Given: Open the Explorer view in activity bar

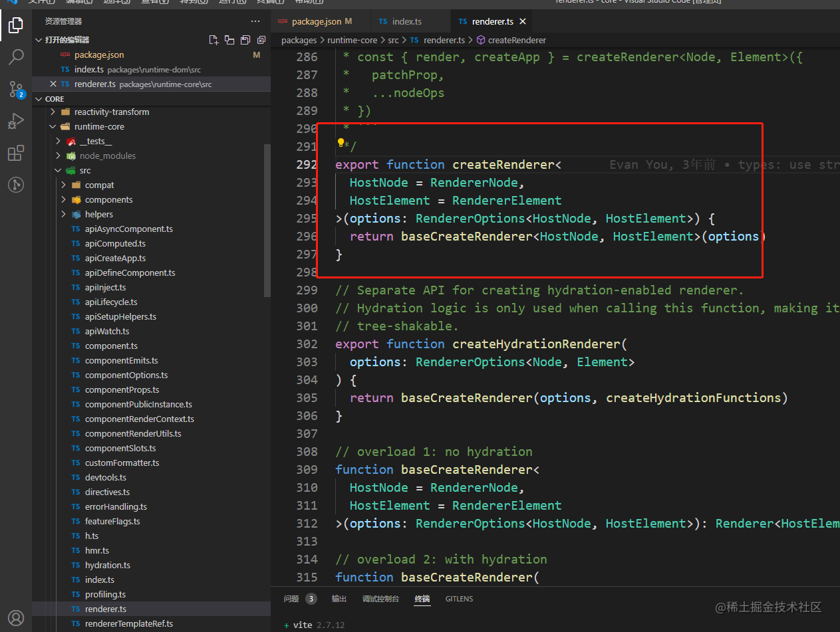Looking at the screenshot, I should click(16, 26).
